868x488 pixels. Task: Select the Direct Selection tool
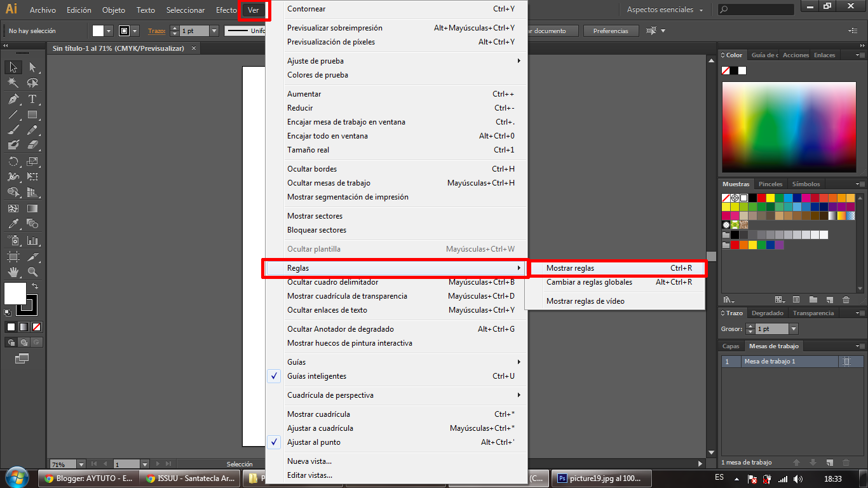pyautogui.click(x=32, y=67)
